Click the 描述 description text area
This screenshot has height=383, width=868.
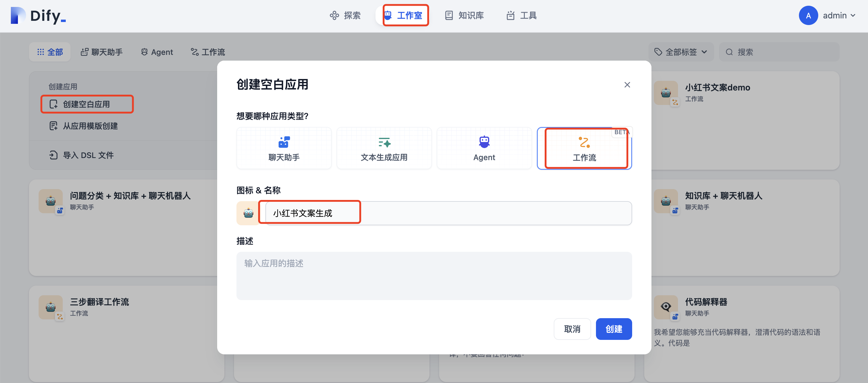coord(434,276)
